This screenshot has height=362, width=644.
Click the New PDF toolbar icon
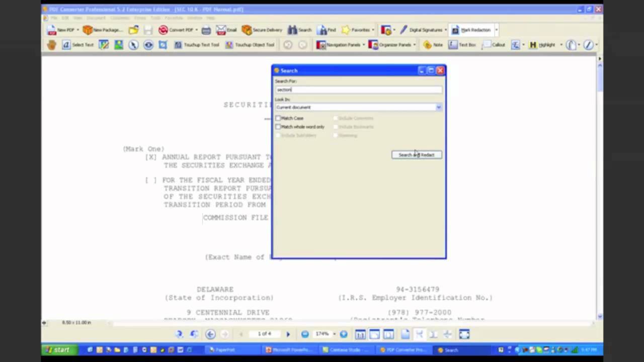click(51, 30)
